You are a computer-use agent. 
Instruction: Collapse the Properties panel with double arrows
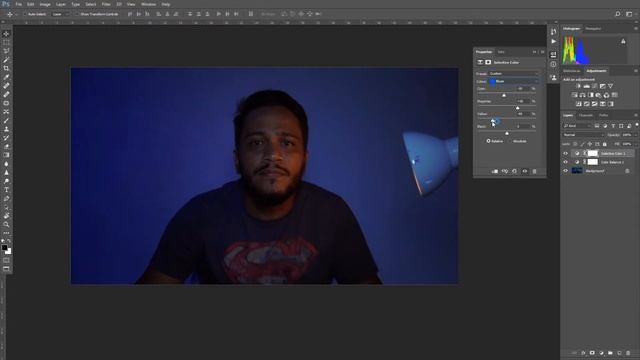pos(534,52)
